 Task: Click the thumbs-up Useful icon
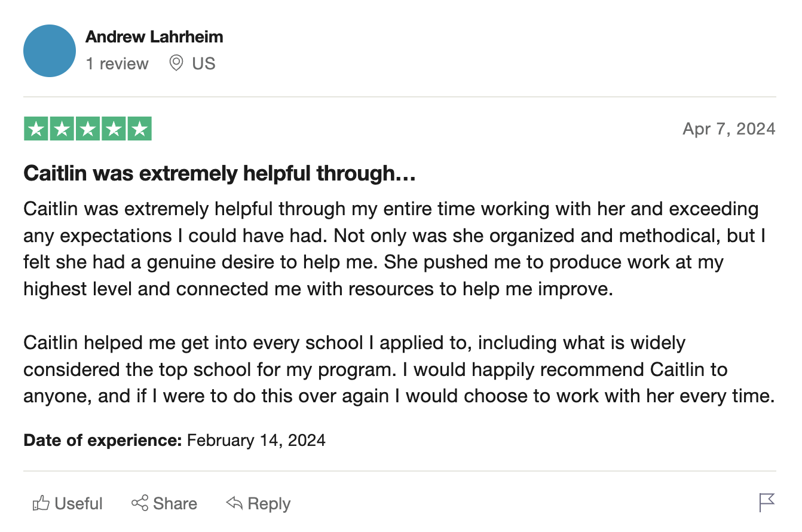click(41, 503)
